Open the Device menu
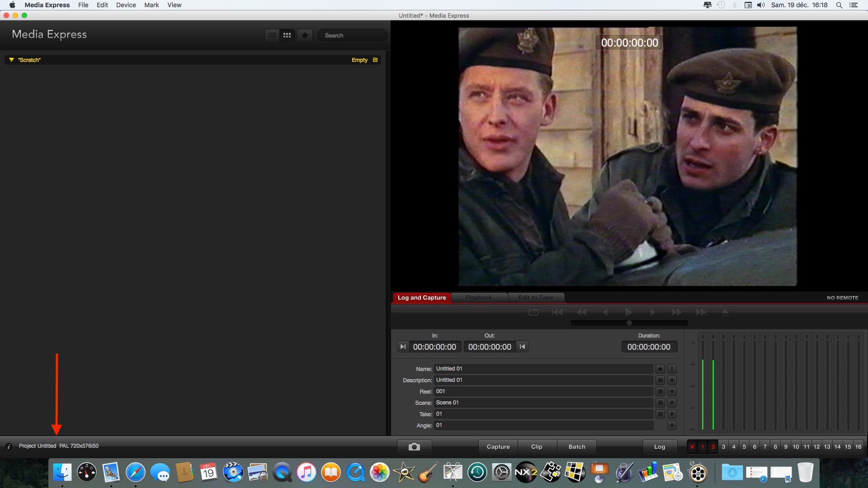 coord(126,5)
